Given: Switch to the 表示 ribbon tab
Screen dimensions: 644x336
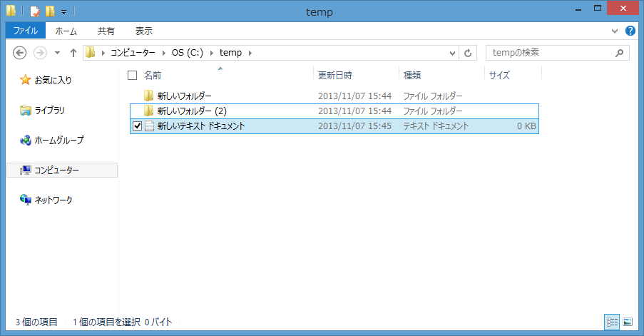Looking at the screenshot, I should [143, 31].
